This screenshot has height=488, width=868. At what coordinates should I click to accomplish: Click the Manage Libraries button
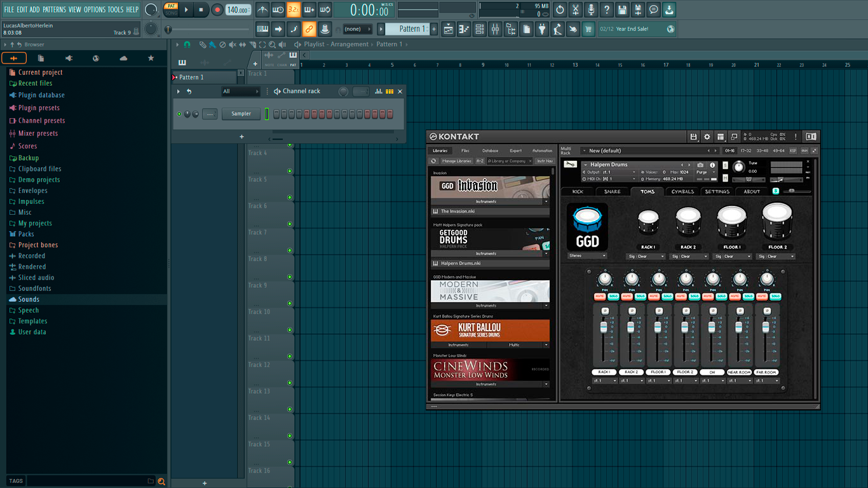(457, 161)
